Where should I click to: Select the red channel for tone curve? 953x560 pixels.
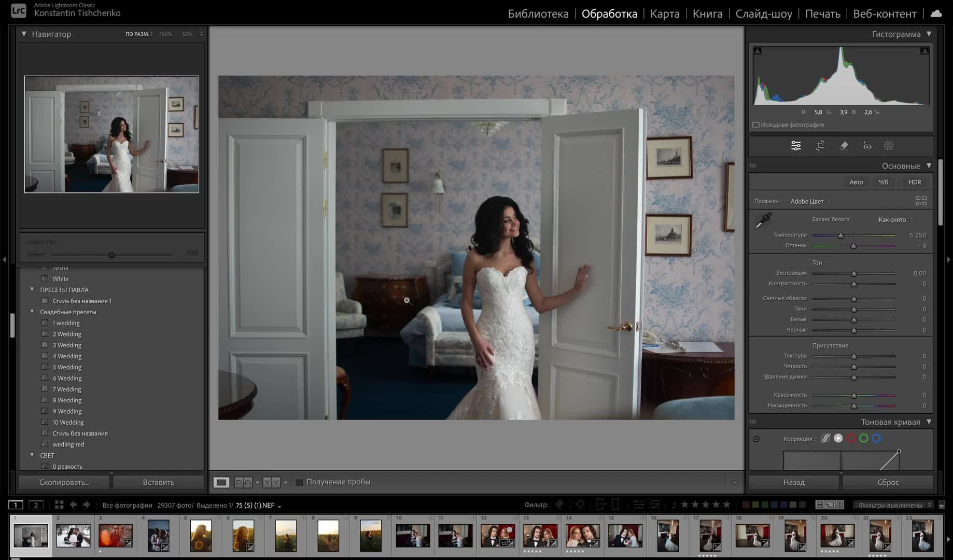(851, 439)
